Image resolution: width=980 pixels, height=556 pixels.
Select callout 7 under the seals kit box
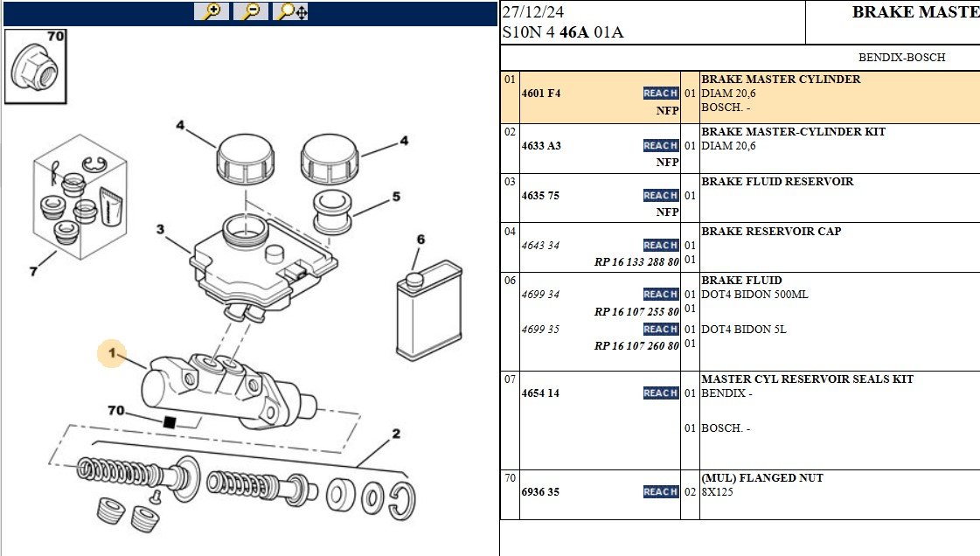tap(33, 271)
